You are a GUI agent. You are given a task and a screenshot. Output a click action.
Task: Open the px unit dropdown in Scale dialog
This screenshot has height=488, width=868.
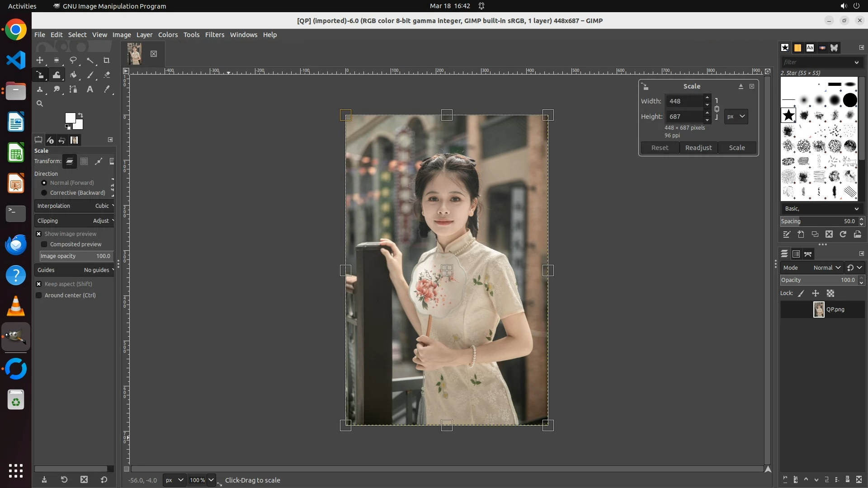[736, 117]
